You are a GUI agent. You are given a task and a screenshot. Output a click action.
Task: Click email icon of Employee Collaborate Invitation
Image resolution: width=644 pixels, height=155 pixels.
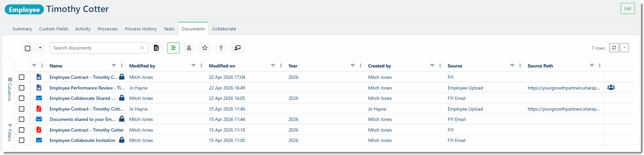[x=39, y=140]
